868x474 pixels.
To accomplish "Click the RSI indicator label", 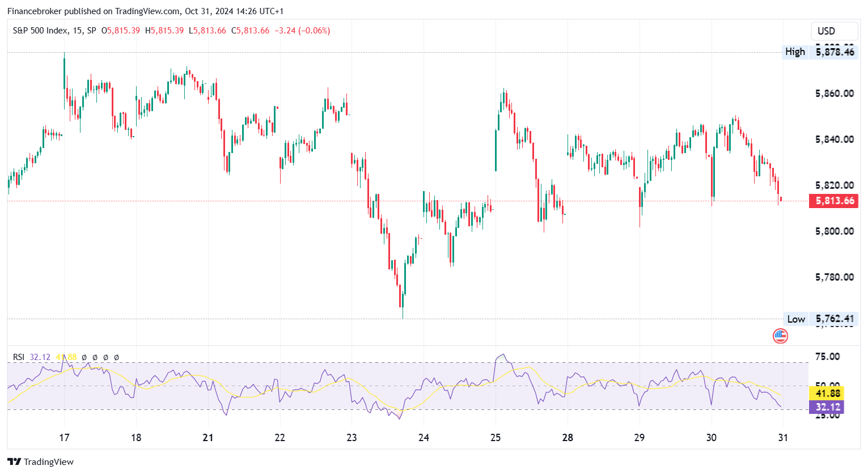I will coord(19,357).
